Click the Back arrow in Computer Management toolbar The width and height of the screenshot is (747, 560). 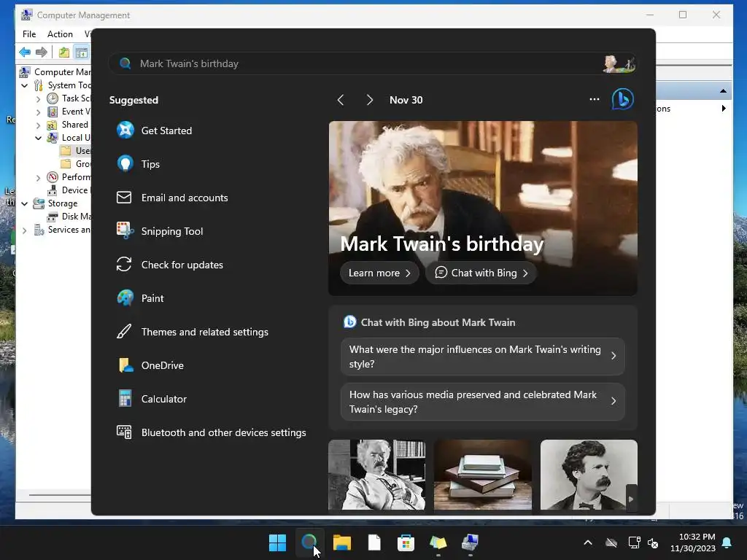tap(25, 52)
